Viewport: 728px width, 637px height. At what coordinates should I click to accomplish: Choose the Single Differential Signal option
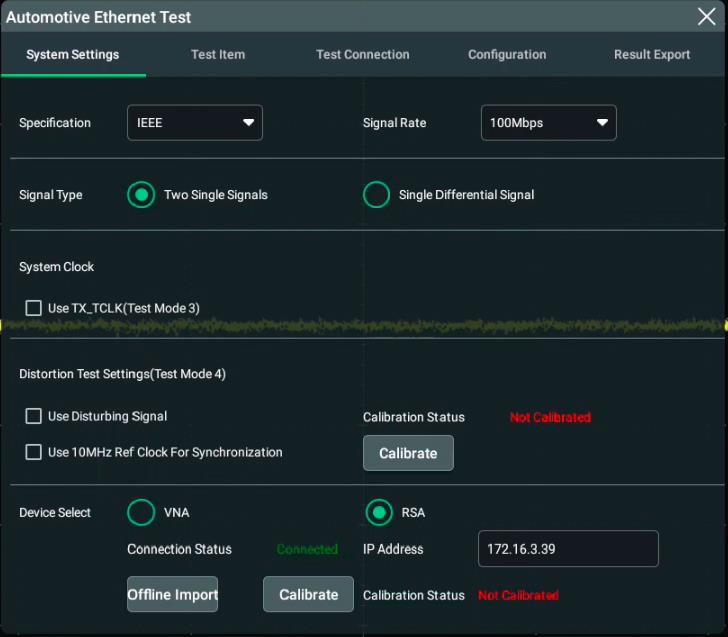(376, 195)
